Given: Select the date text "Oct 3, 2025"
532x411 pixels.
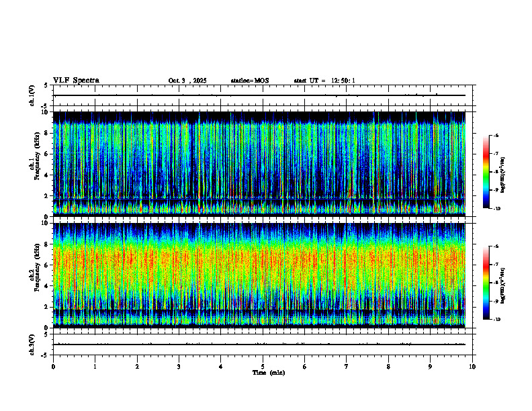Looking at the screenshot, I should point(187,81).
